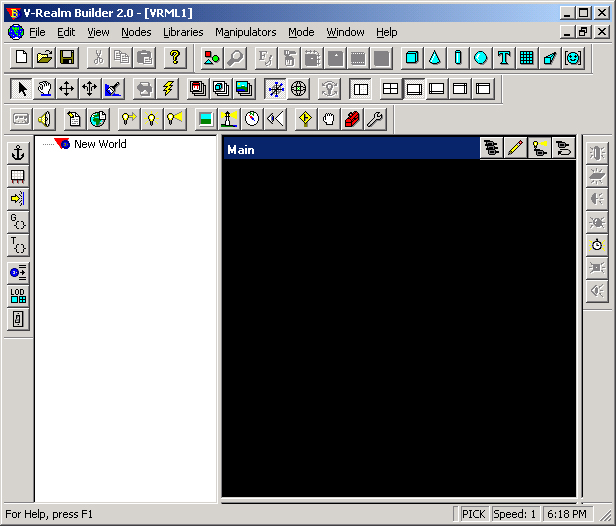616x526 pixels.
Task: Click the light tree icon in Main header
Action: (539, 148)
